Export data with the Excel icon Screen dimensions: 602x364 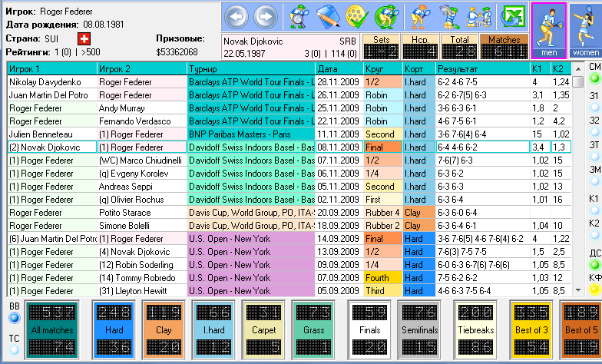[513, 17]
